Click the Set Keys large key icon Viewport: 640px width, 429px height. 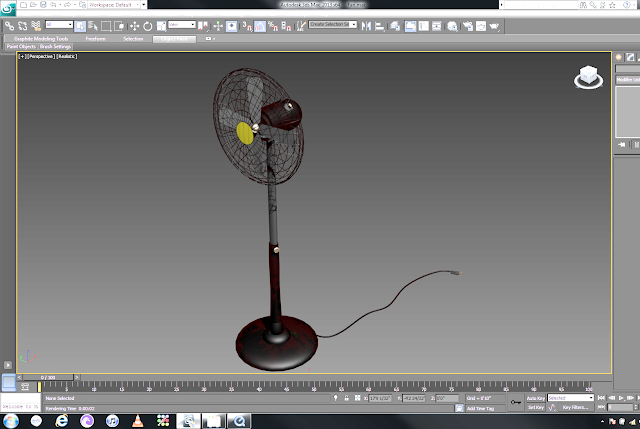pyautogui.click(x=516, y=402)
